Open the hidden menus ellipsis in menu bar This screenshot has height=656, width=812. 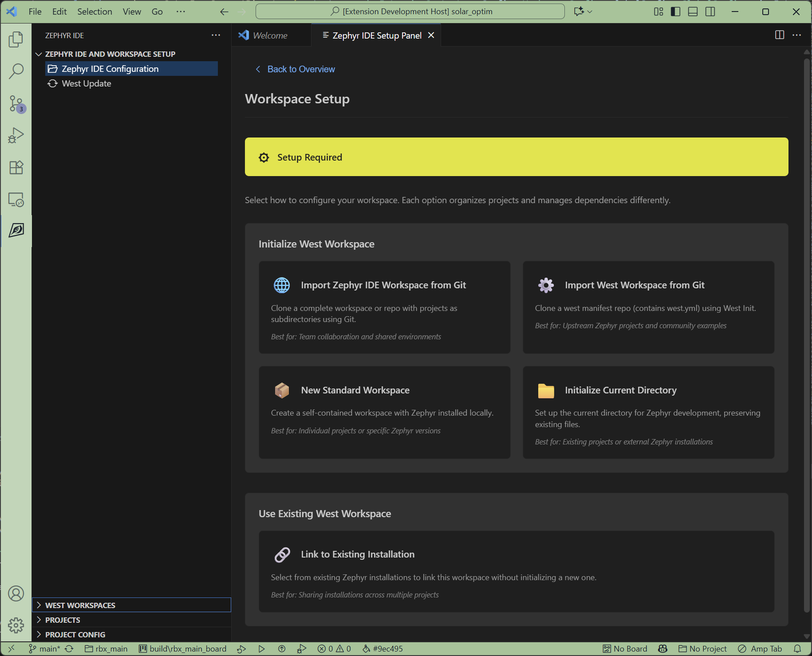click(181, 12)
